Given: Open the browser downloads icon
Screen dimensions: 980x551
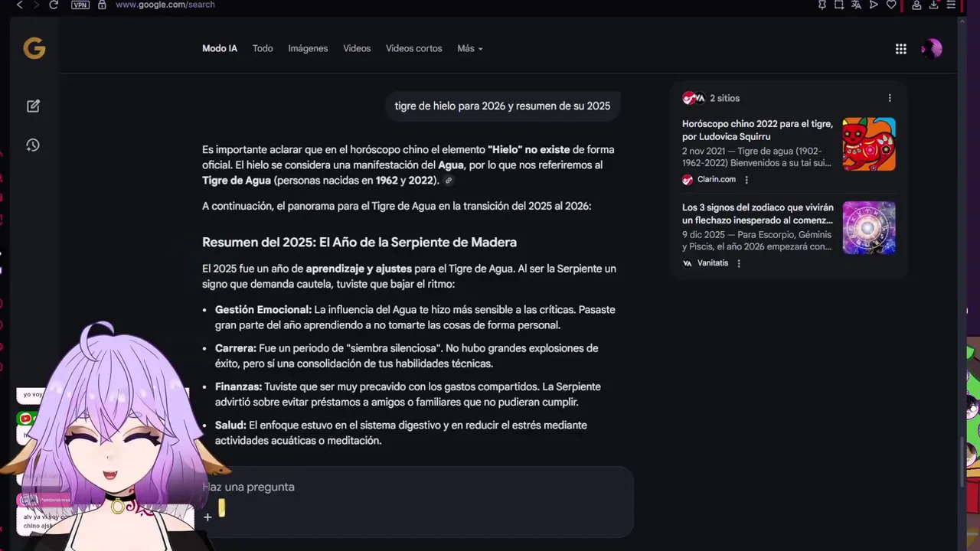Looking at the screenshot, I should coord(933,5).
